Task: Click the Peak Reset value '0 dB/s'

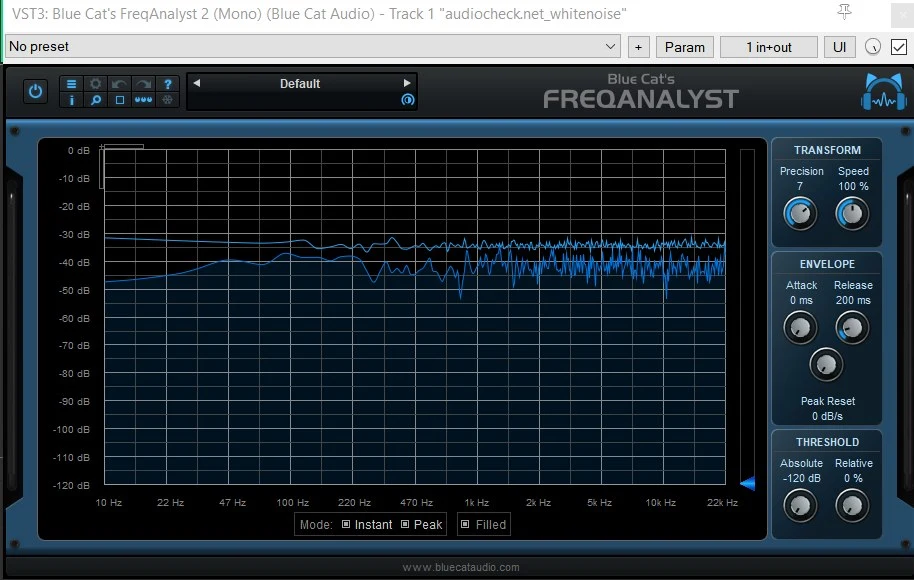Action: pos(827,416)
